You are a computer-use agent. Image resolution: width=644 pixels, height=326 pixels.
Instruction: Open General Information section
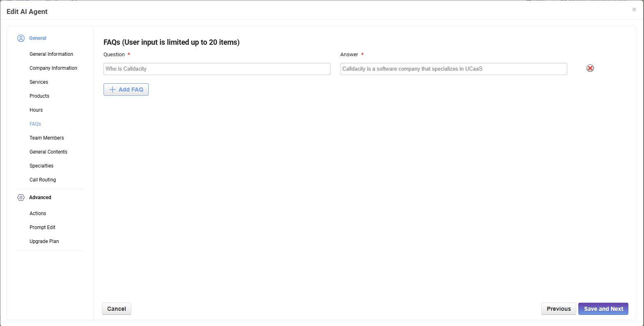pos(51,54)
